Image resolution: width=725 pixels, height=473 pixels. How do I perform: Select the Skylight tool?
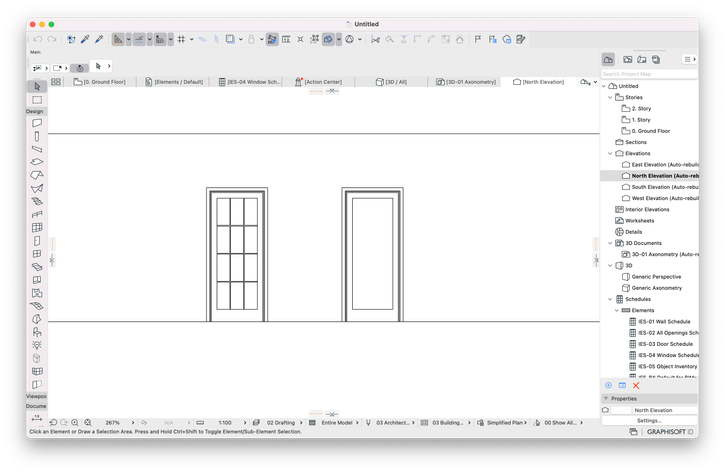pyautogui.click(x=37, y=267)
